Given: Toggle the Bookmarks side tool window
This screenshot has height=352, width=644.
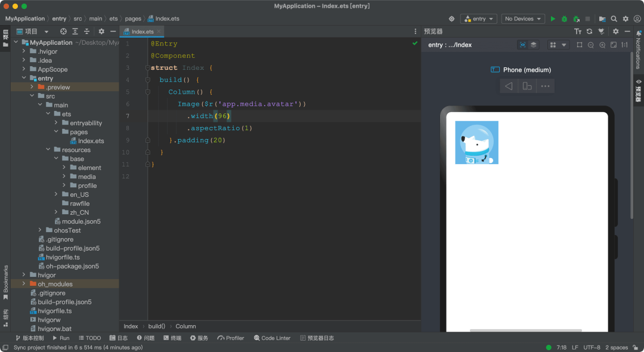Looking at the screenshot, I should coord(5,283).
